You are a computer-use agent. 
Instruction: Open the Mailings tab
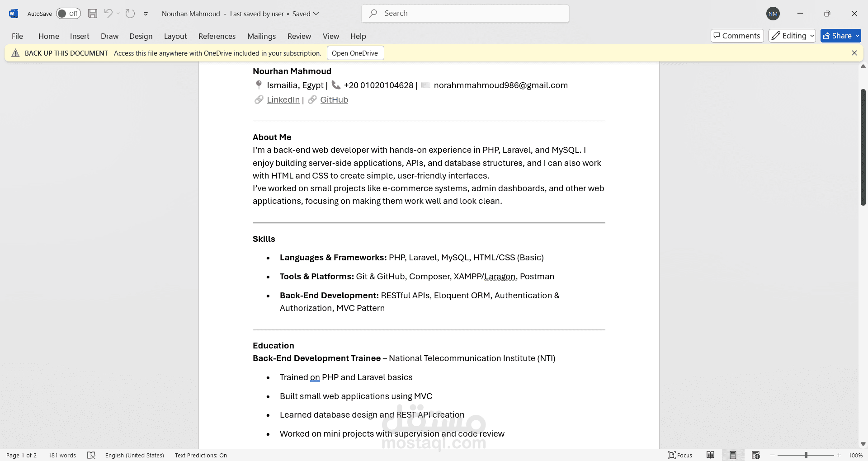pos(261,36)
